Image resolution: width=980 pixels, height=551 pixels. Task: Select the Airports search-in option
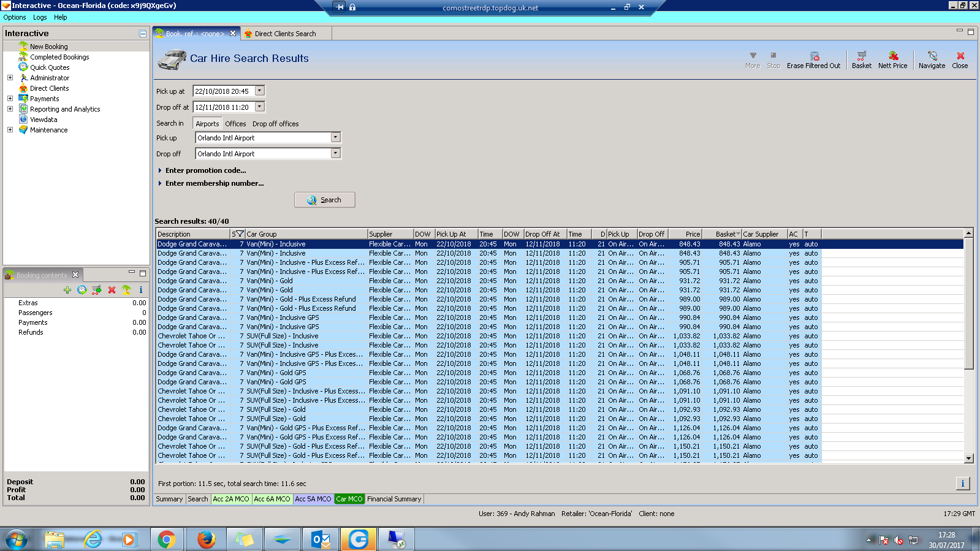click(x=207, y=124)
